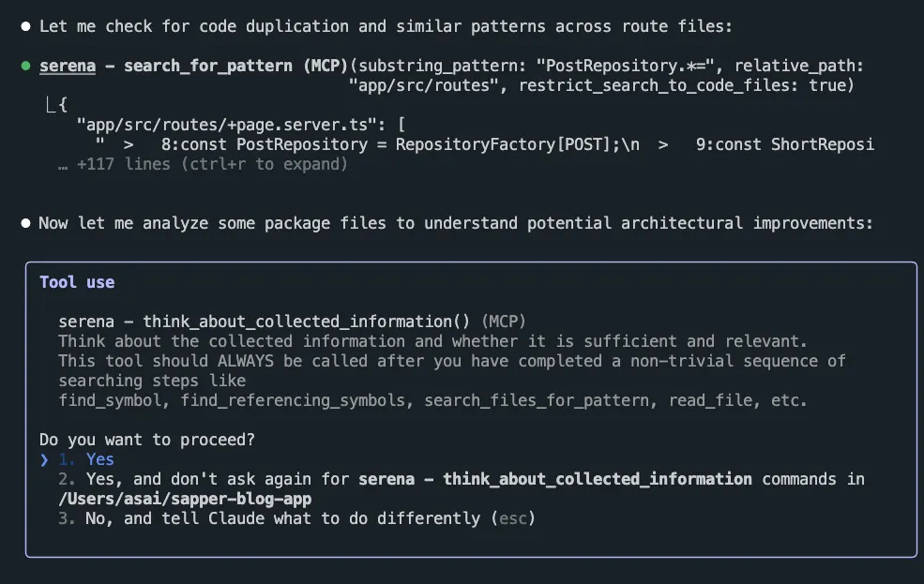The image size is (924, 584).
Task: Click the underlined serena tool name
Action: [68, 66]
